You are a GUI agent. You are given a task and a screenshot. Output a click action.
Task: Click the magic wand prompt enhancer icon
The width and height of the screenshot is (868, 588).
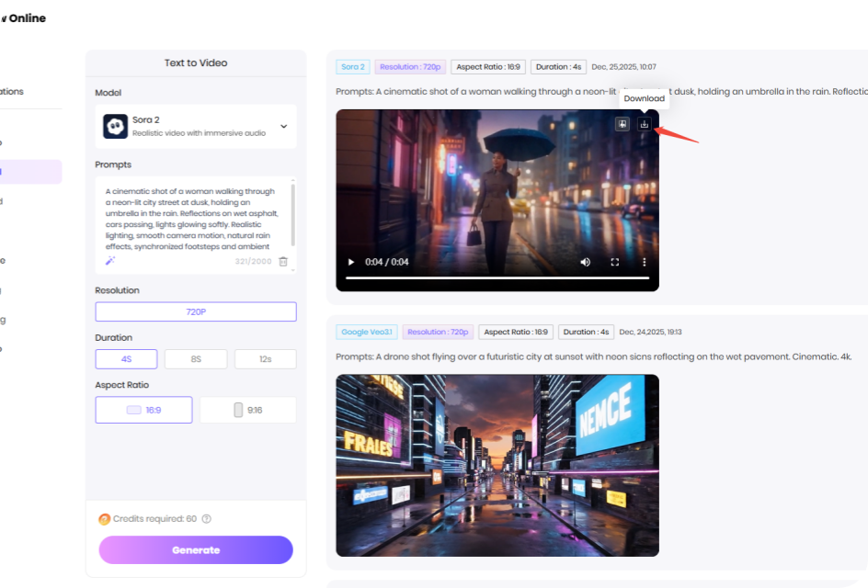tap(109, 261)
